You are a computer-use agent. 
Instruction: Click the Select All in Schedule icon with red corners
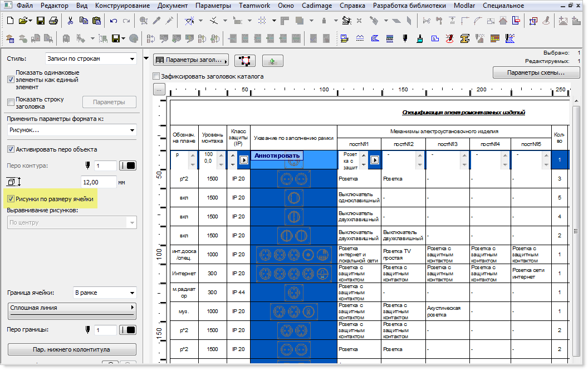point(245,60)
